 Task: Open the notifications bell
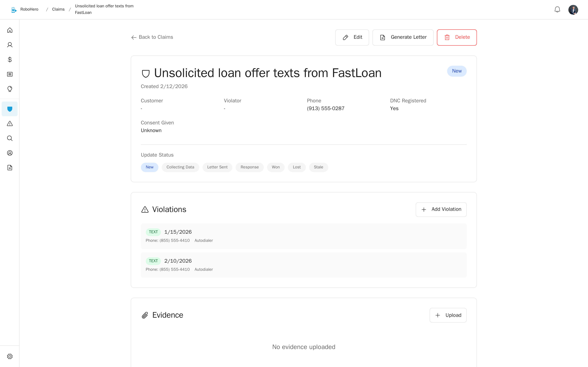[x=557, y=9]
